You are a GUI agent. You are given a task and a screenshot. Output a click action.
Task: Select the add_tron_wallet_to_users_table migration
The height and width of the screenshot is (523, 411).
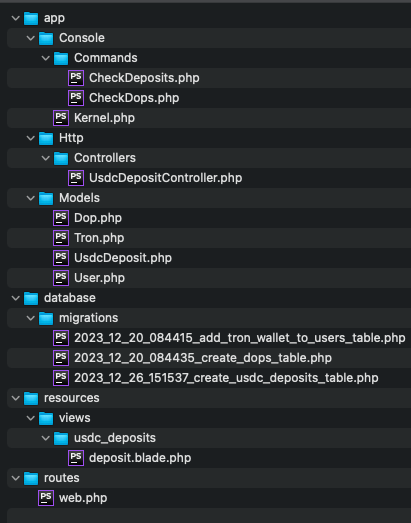pyautogui.click(x=240, y=338)
